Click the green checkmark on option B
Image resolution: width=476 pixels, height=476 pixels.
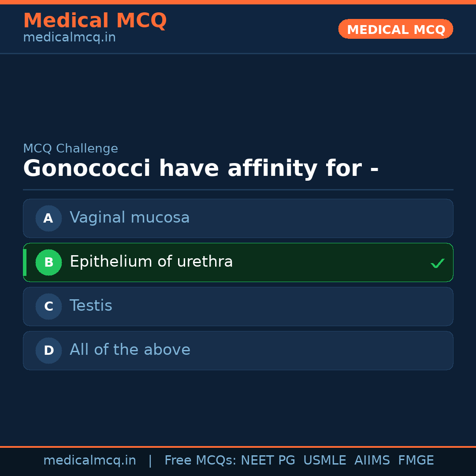point(437,264)
